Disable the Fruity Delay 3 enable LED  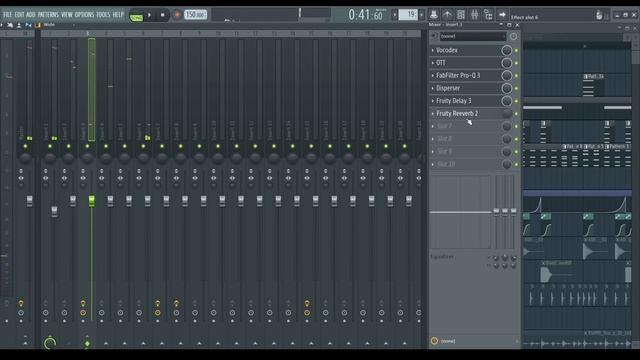(x=516, y=101)
